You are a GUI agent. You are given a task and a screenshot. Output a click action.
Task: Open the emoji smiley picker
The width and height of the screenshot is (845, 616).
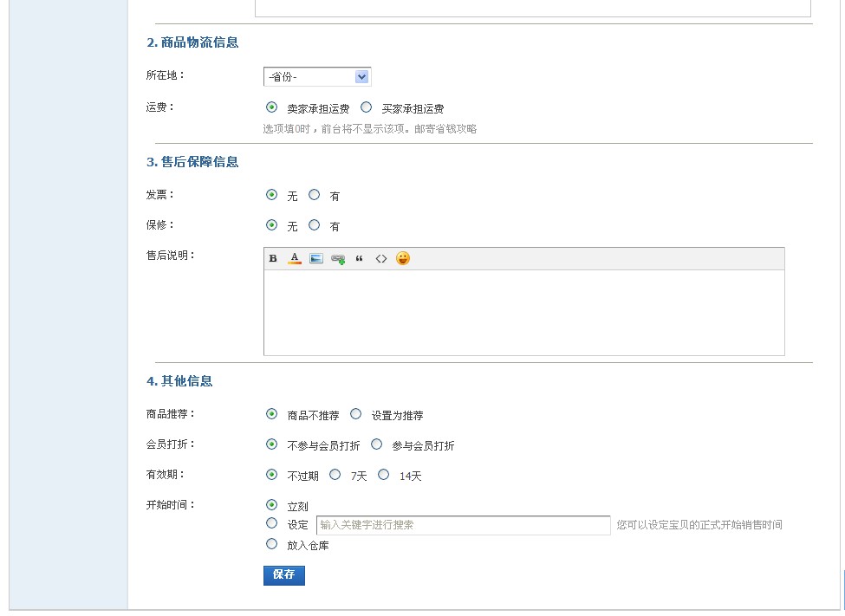(403, 257)
